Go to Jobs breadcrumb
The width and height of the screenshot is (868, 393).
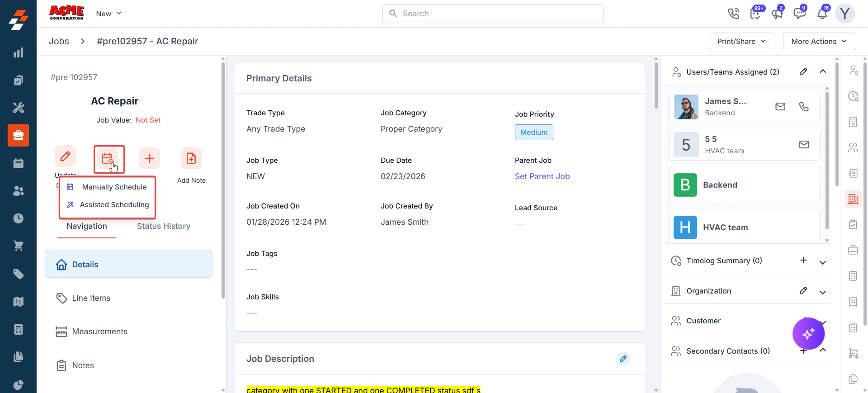59,41
